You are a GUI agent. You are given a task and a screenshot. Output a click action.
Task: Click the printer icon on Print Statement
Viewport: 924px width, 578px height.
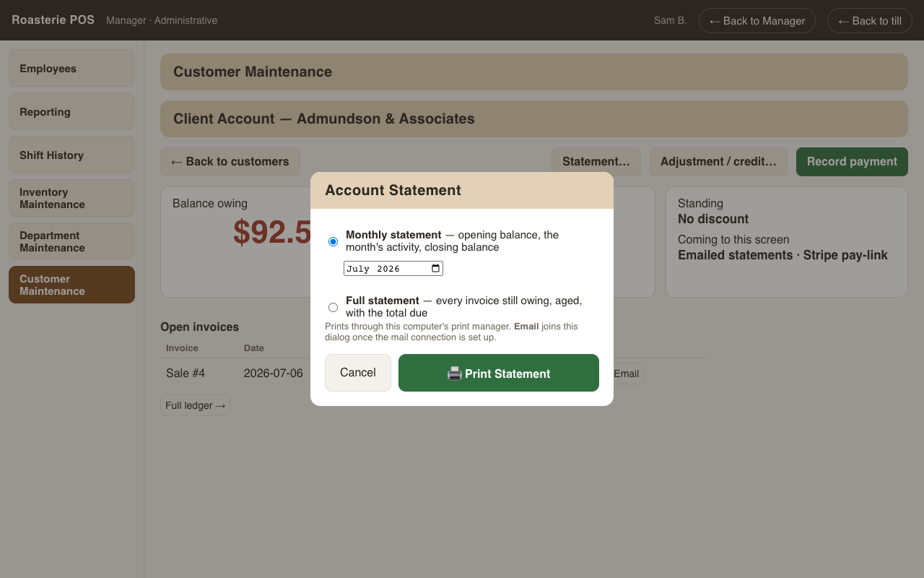click(455, 374)
